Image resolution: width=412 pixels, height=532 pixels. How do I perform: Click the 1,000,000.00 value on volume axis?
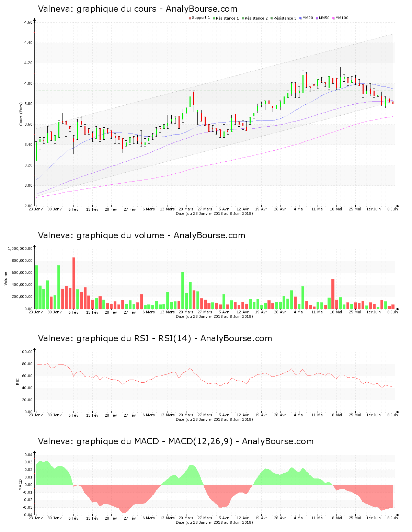click(x=20, y=248)
